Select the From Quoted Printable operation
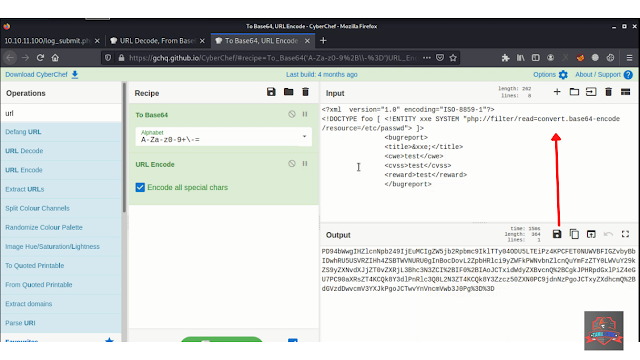This screenshot has width=640, height=360. coord(61,284)
